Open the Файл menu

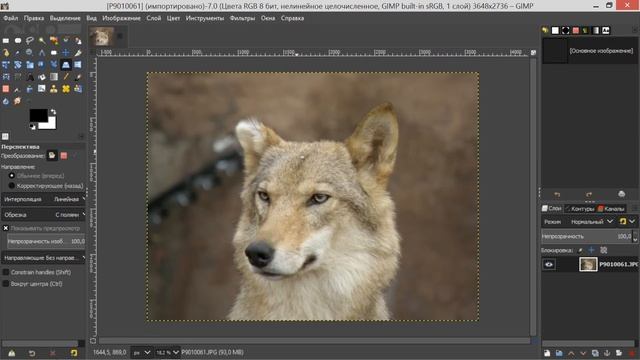point(11,18)
